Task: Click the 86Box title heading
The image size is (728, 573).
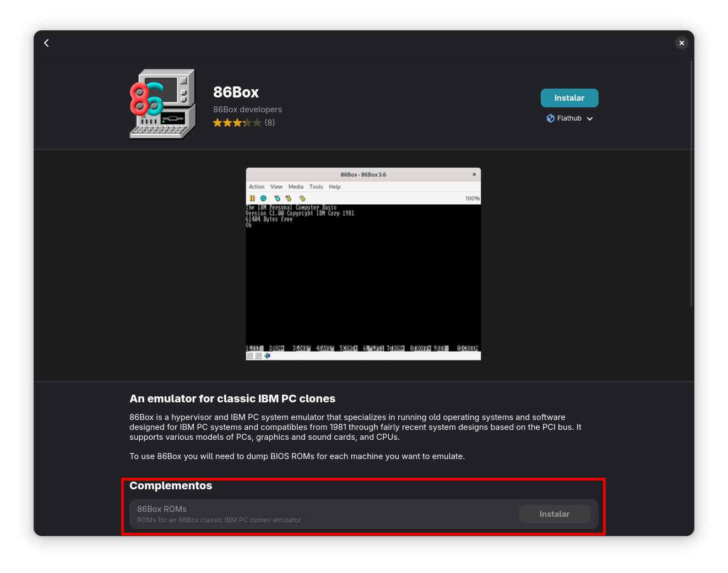Action: [236, 92]
